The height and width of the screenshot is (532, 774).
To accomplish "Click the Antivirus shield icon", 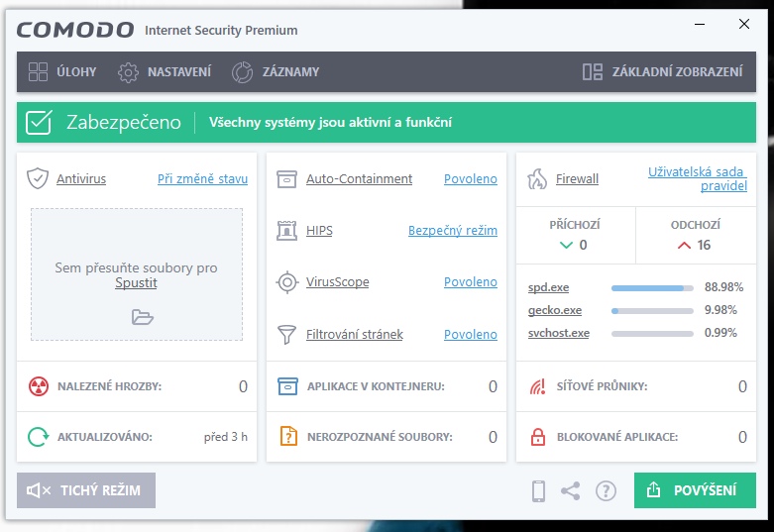I will tap(38, 179).
